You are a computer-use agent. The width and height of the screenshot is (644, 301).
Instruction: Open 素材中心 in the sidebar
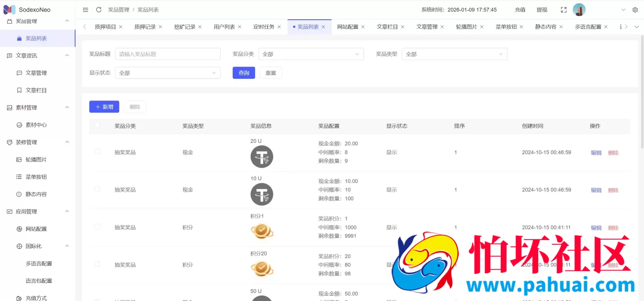click(x=37, y=125)
